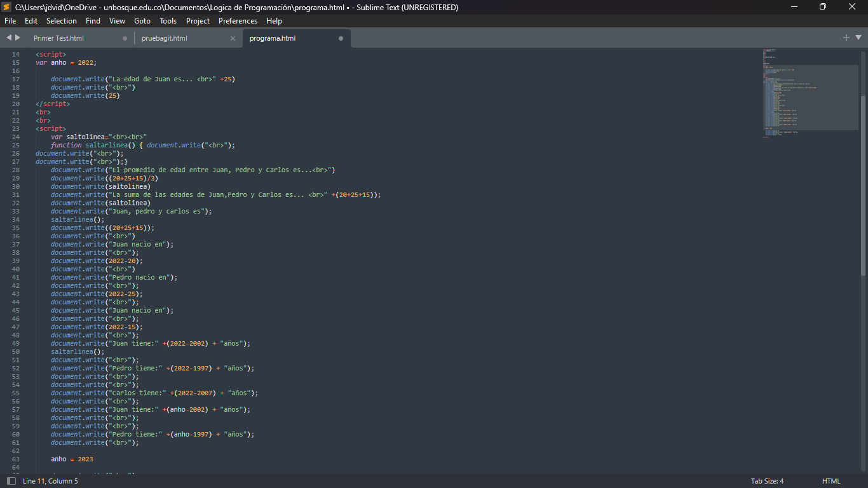Click 'La edad de Juan es...' statement

[x=143, y=79]
